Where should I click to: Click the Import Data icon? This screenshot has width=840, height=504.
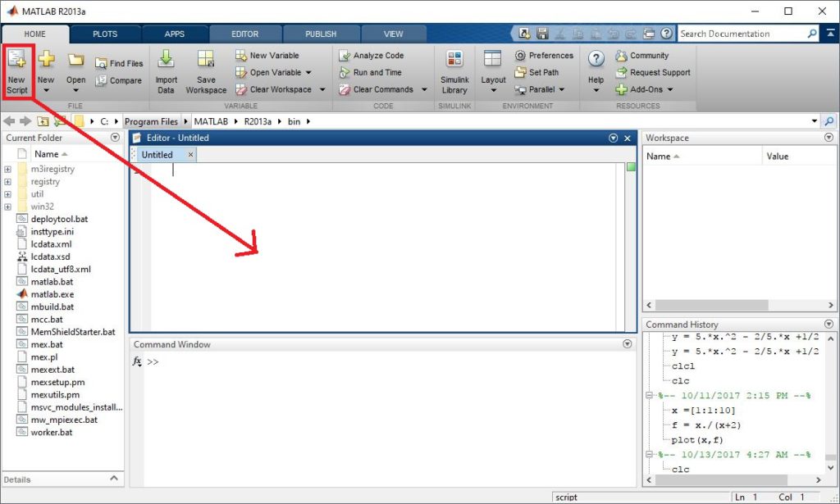[x=166, y=71]
